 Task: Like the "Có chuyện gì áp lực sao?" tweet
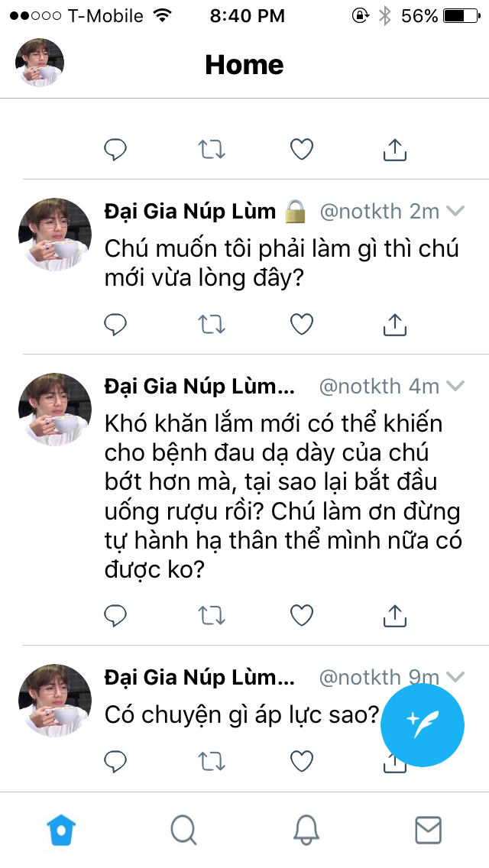[303, 760]
